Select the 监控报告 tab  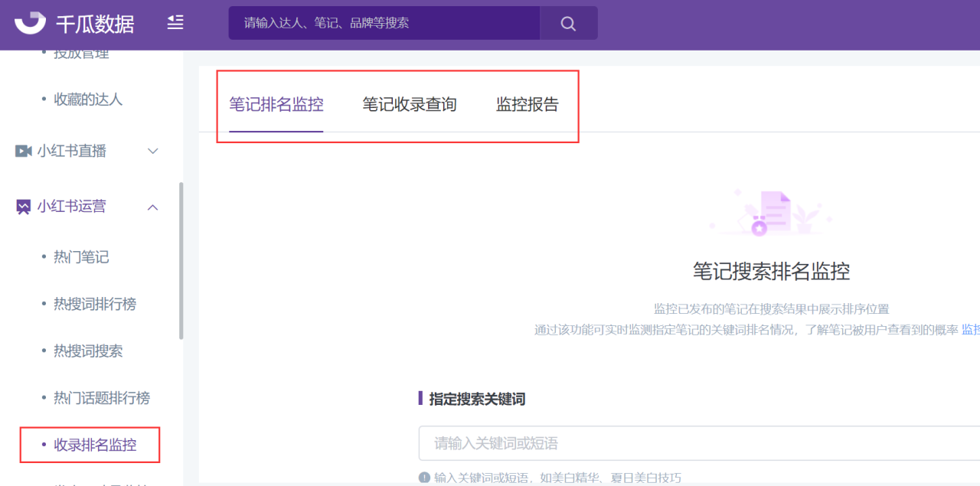click(x=528, y=105)
